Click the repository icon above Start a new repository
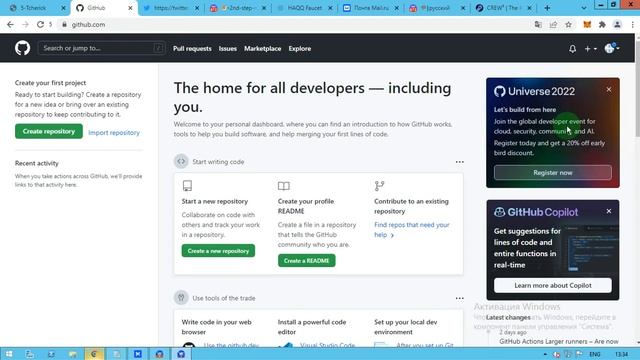The width and height of the screenshot is (640, 360). point(187,186)
